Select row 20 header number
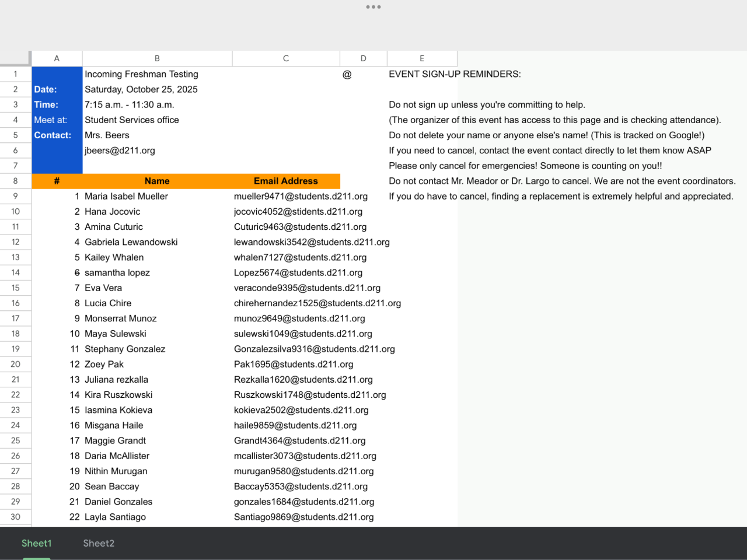 point(15,364)
